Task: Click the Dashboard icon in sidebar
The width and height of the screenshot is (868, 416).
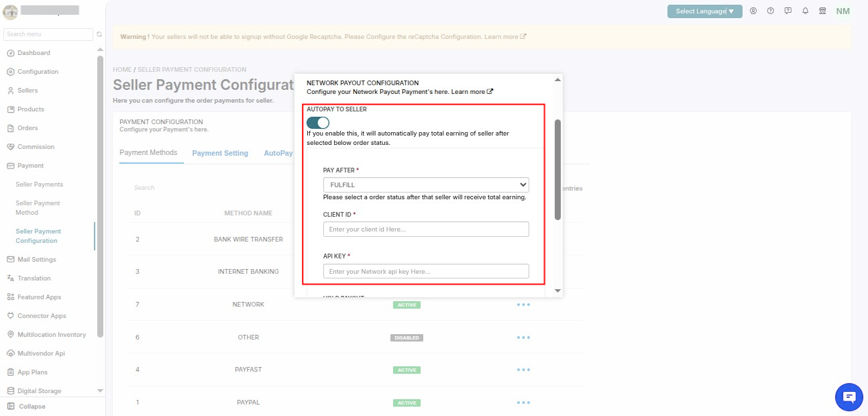Action: pos(11,53)
